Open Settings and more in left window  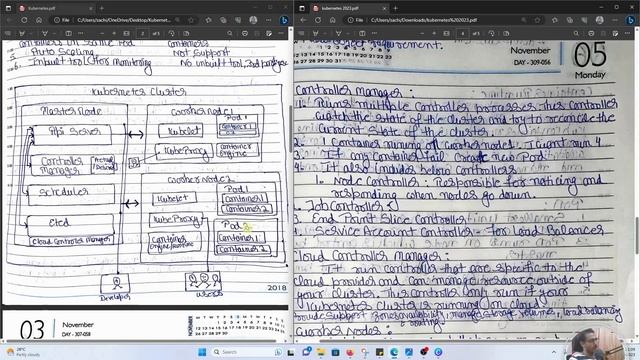[x=268, y=20]
